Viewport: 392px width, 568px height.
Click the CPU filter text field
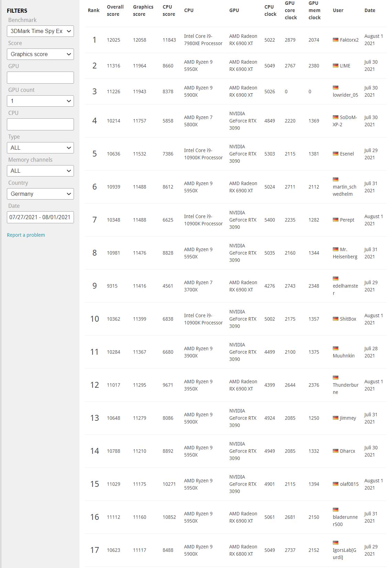pyautogui.click(x=40, y=124)
